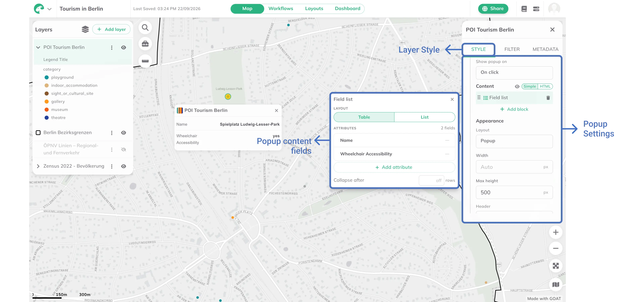Delete the Field list content block
The height and width of the screenshot is (302, 644).
coord(548,98)
